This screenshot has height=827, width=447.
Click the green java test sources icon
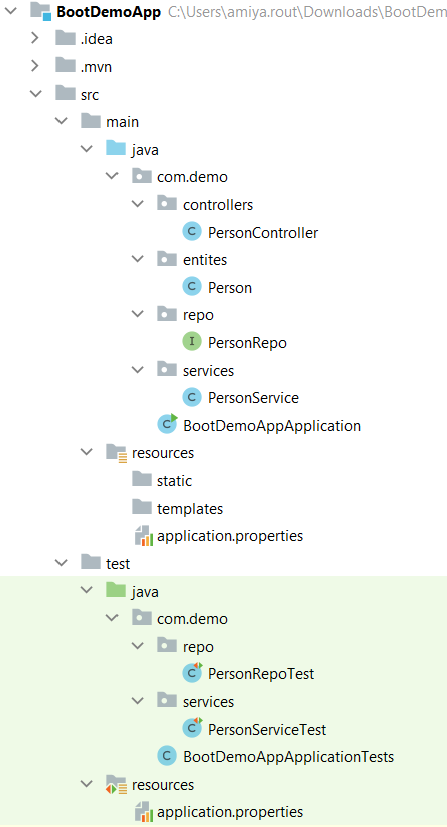coord(116,590)
